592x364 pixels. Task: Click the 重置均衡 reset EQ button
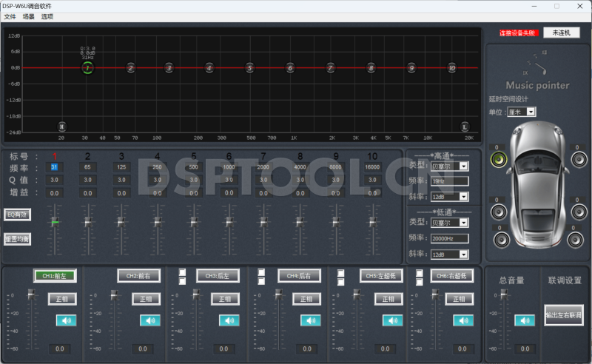tap(17, 239)
